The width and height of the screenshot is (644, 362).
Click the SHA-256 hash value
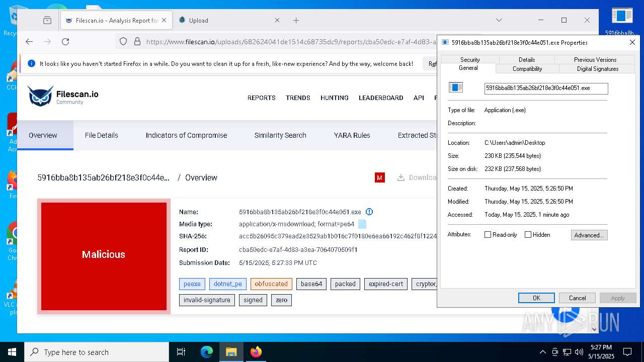point(338,236)
